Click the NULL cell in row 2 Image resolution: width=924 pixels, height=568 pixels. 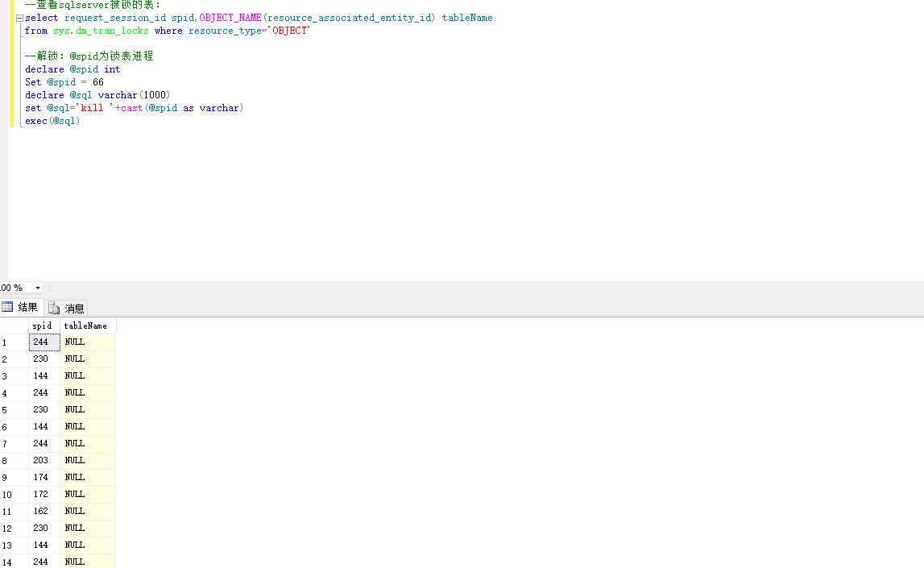tap(74, 358)
